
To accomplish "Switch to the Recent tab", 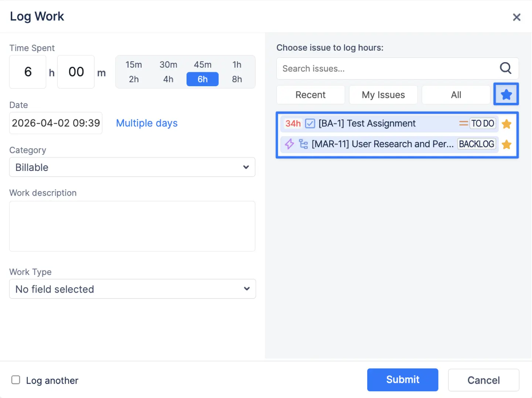I will pyautogui.click(x=310, y=95).
